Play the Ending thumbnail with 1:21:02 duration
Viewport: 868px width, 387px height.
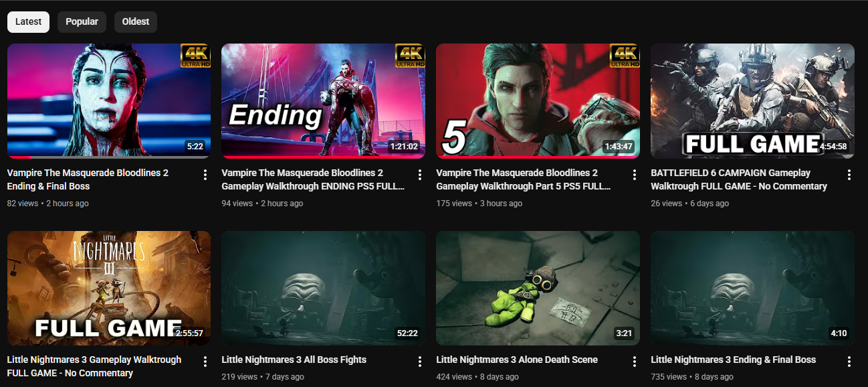[323, 101]
